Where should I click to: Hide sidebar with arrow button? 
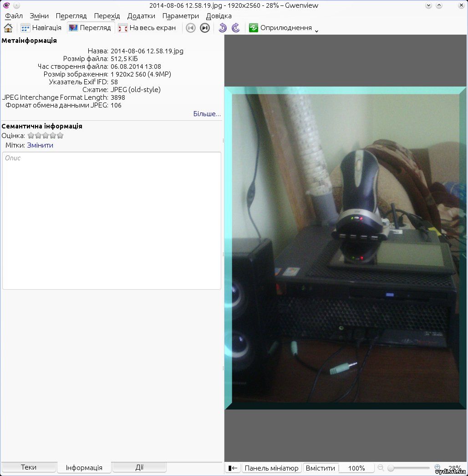click(x=233, y=468)
